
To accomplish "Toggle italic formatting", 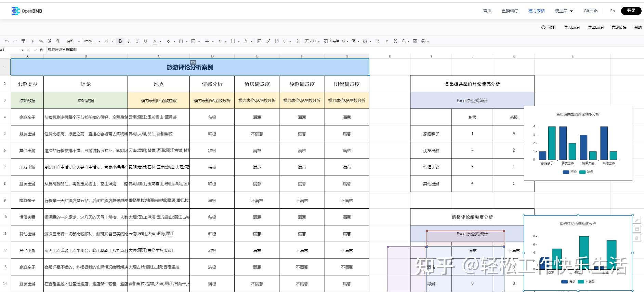I will 129,41.
